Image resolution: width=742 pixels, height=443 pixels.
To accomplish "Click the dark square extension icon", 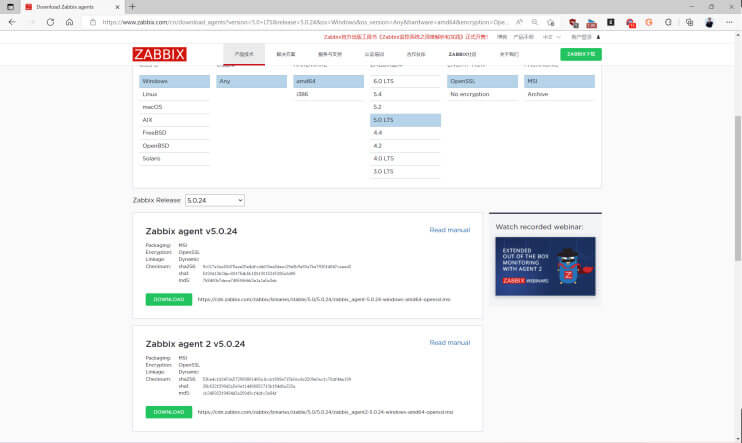I will click(611, 22).
